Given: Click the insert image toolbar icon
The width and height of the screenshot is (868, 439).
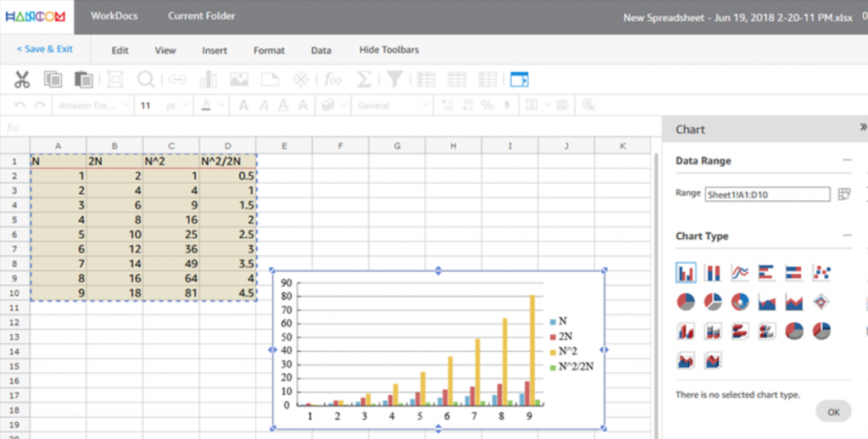Looking at the screenshot, I should pos(239,80).
